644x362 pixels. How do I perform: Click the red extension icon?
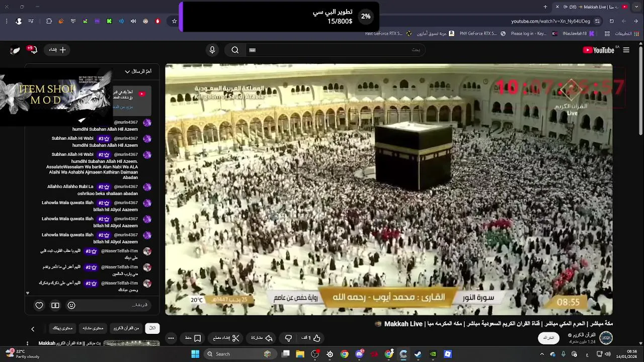157,21
